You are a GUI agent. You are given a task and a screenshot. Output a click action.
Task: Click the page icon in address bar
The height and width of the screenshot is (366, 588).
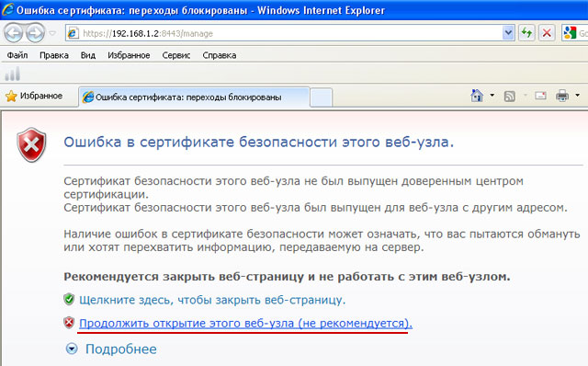point(73,33)
